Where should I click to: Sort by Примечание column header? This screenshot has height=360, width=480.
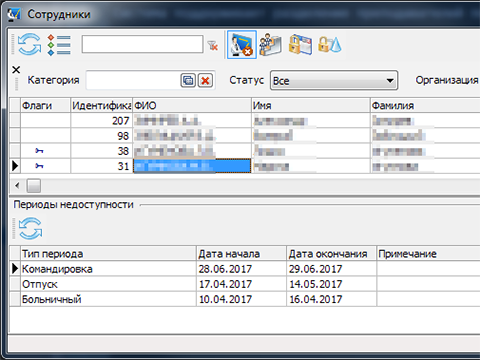coord(428,254)
